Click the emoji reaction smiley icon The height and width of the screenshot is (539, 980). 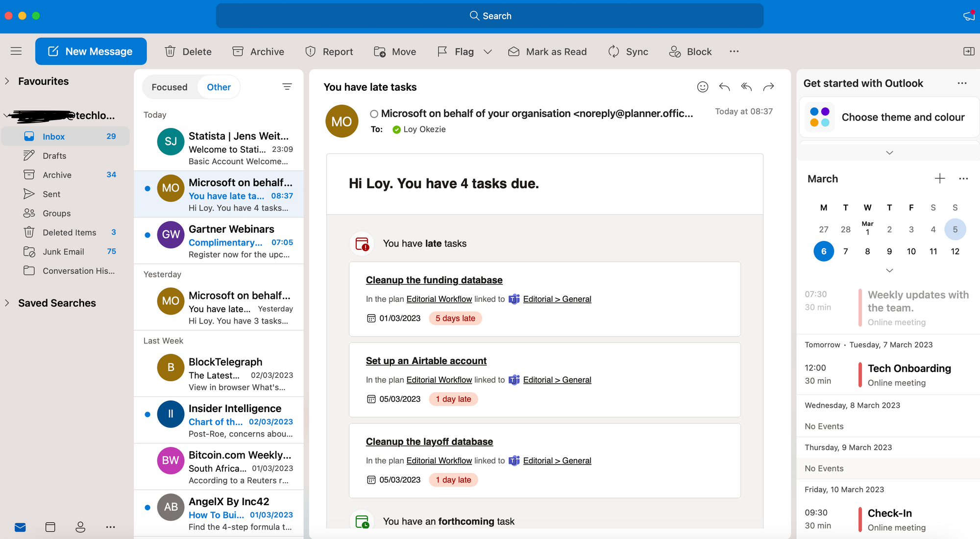click(702, 87)
